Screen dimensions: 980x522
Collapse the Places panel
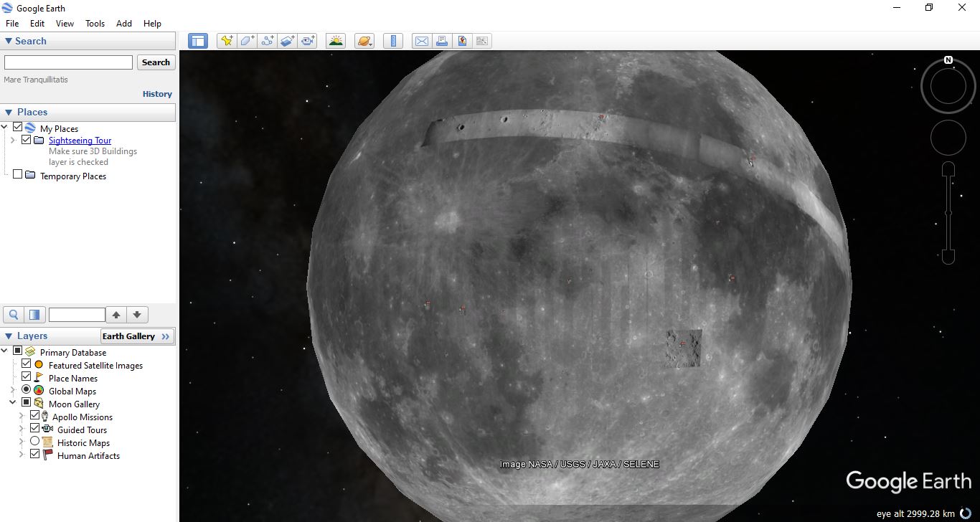click(9, 112)
